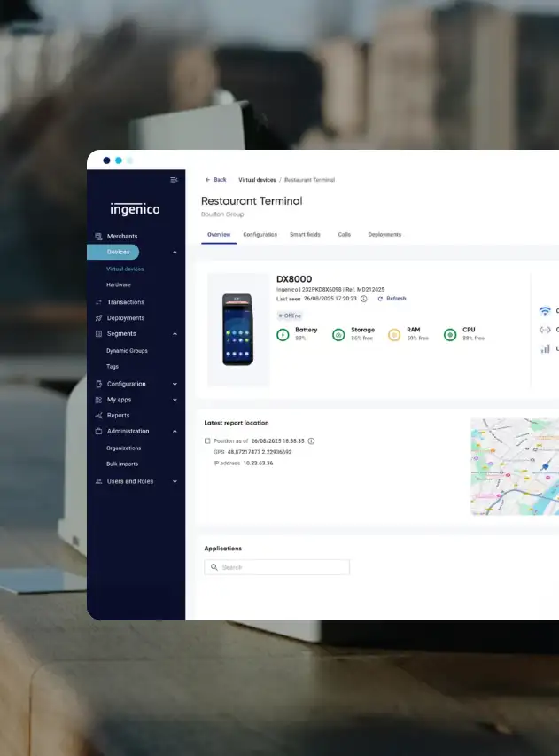Click the My apps grid icon
Viewport: 559px width, 756px height.
pyautogui.click(x=98, y=400)
